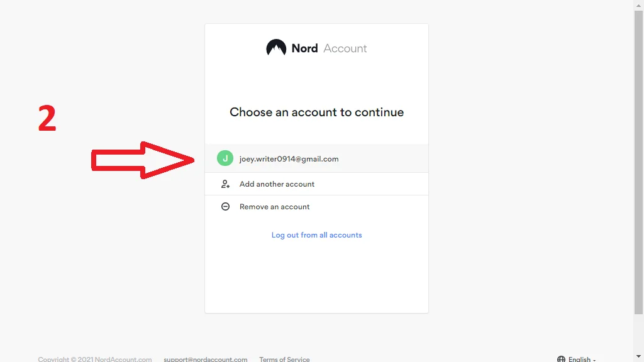
Task: Click the Nord mountain logo icon
Action: (276, 48)
